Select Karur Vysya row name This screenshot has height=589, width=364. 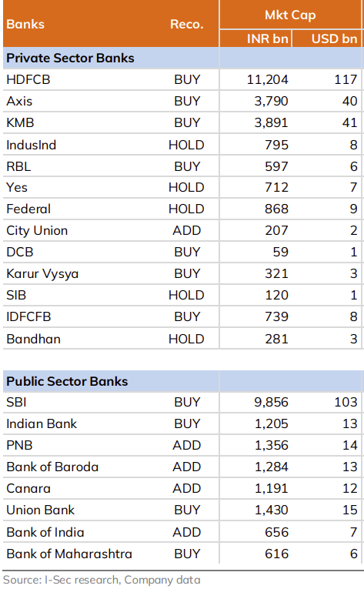tap(42, 274)
